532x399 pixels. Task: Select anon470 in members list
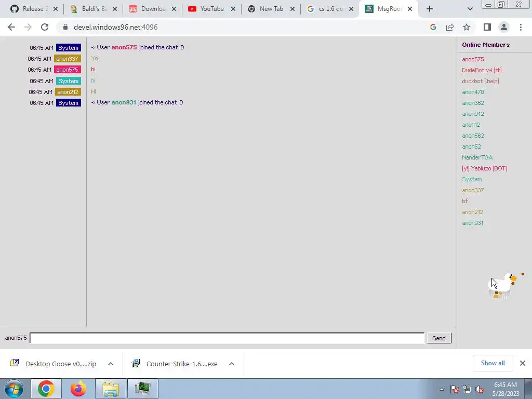click(473, 92)
